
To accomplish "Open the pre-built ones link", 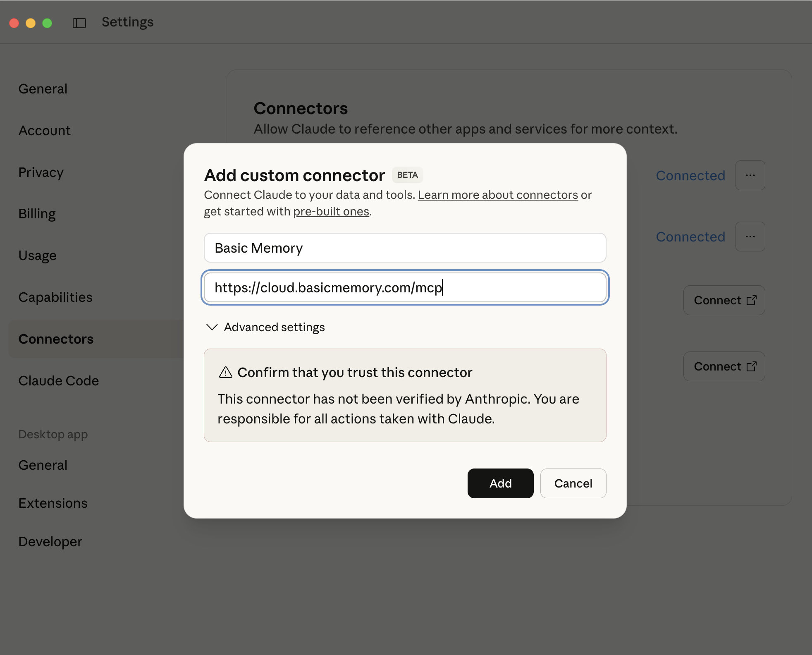I will (331, 211).
